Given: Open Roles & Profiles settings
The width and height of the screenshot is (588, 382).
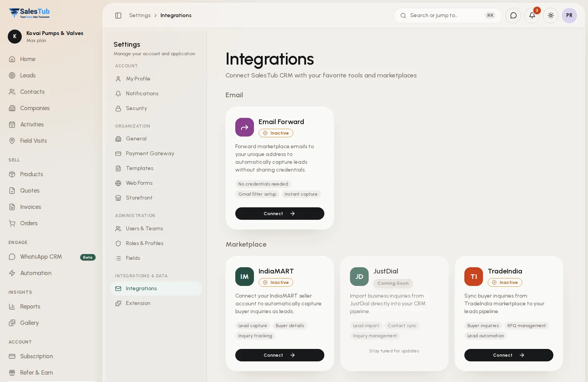Looking at the screenshot, I should click(x=156, y=243).
